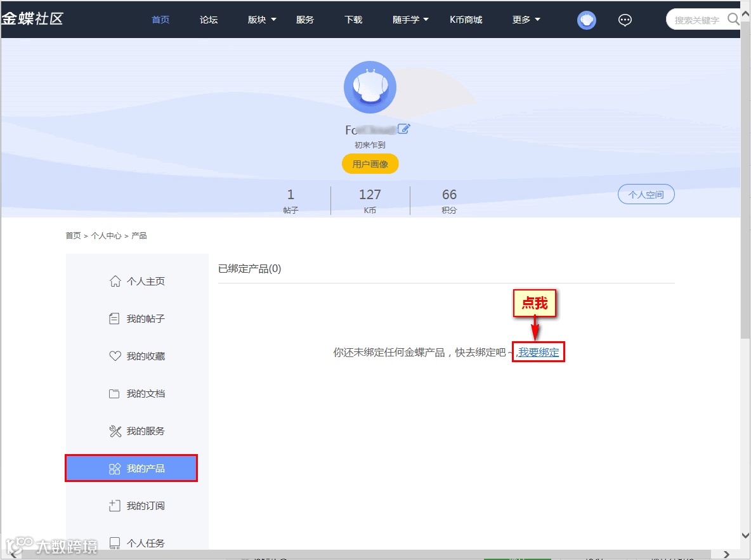
Task: Click the tools icon beside 我的服务
Action: tap(115, 431)
